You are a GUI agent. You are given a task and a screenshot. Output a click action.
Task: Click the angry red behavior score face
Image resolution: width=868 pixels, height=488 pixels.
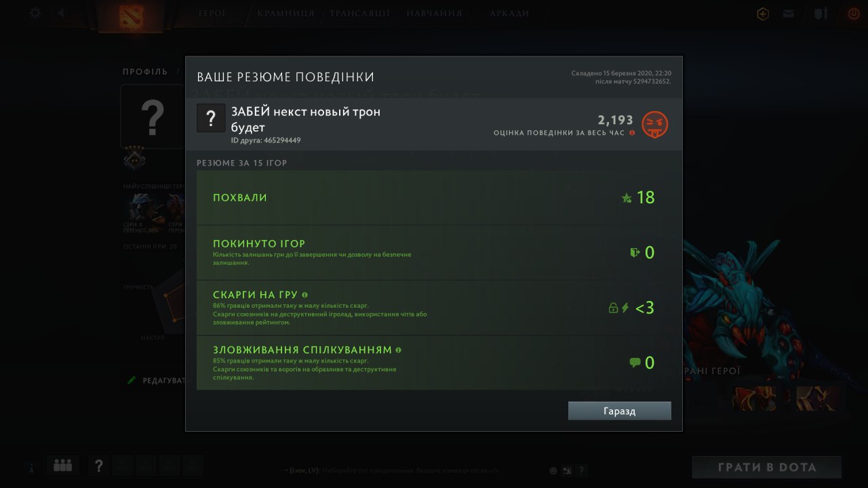(x=655, y=125)
